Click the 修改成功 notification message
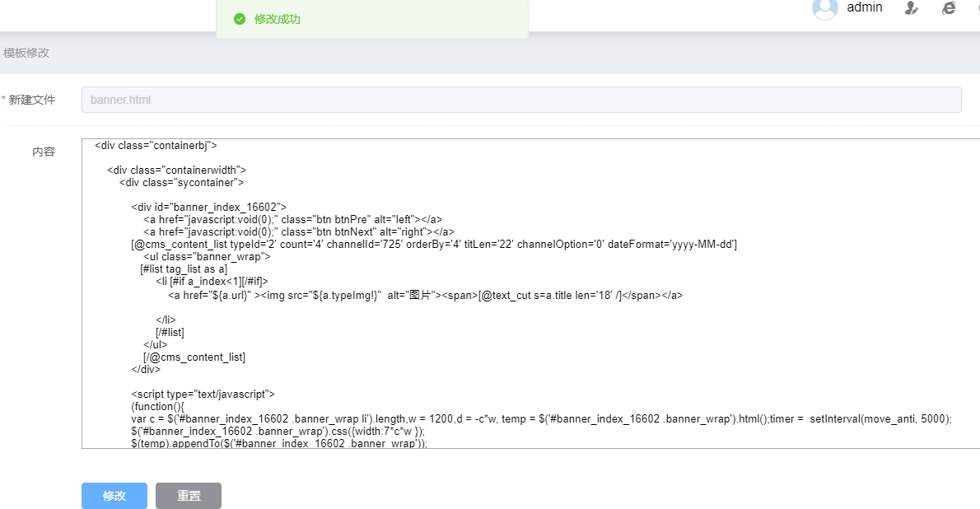This screenshot has height=509, width=980. (x=278, y=19)
